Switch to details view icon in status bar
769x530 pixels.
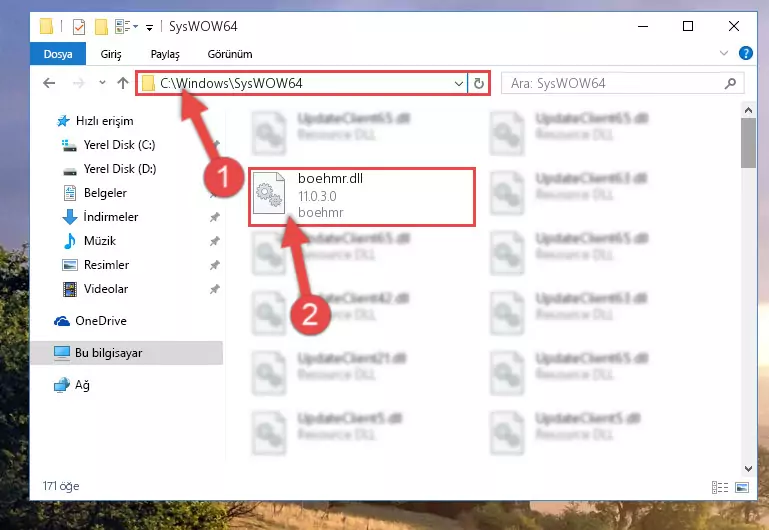tap(720, 487)
